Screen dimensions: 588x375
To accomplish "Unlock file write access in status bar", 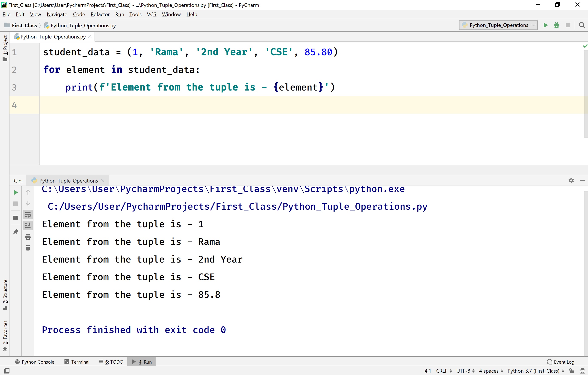I will (x=571, y=371).
